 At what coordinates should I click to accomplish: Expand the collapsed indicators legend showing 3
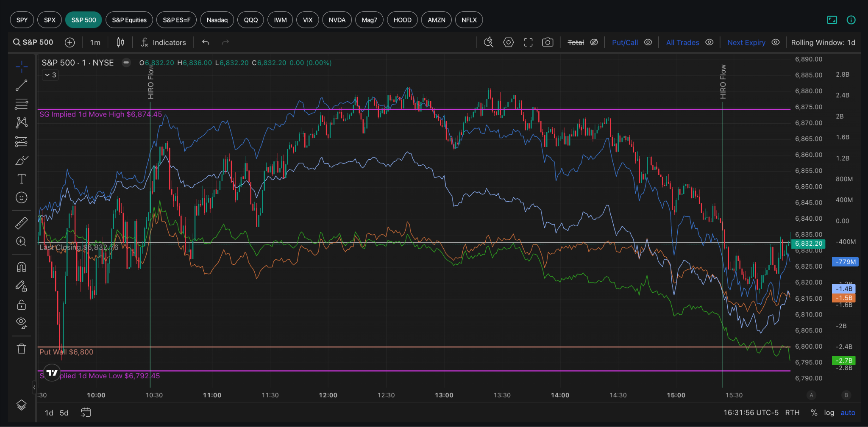point(50,75)
